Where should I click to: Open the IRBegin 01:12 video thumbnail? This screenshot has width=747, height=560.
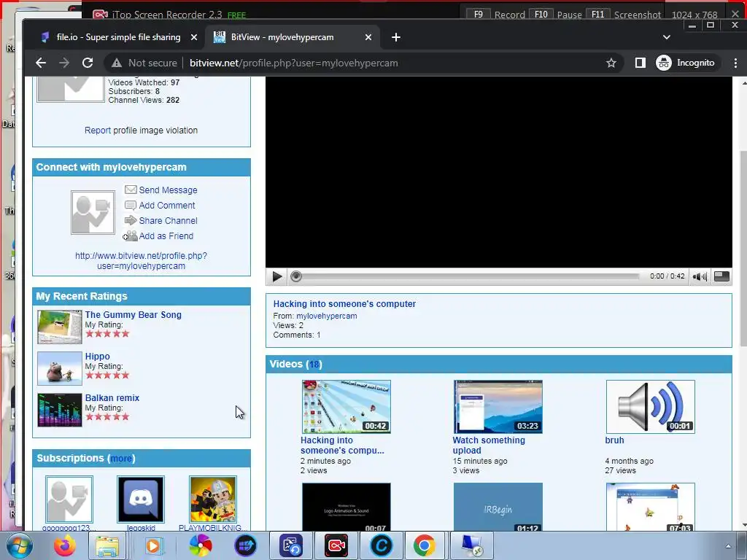(498, 507)
